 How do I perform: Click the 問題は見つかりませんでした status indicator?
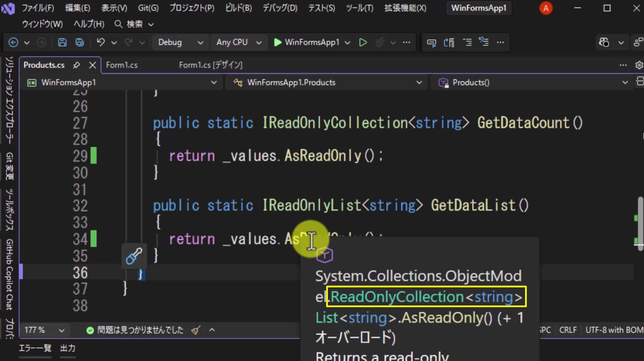[x=136, y=330]
